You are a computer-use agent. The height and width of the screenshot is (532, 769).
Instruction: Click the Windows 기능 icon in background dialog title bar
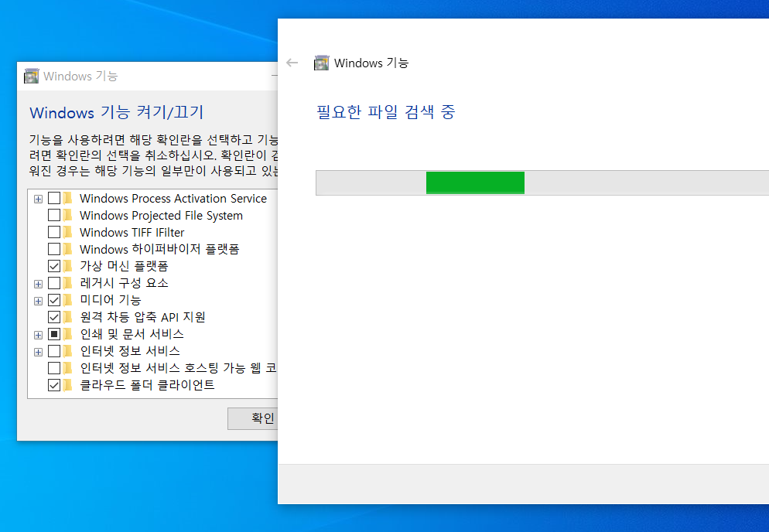(x=32, y=76)
